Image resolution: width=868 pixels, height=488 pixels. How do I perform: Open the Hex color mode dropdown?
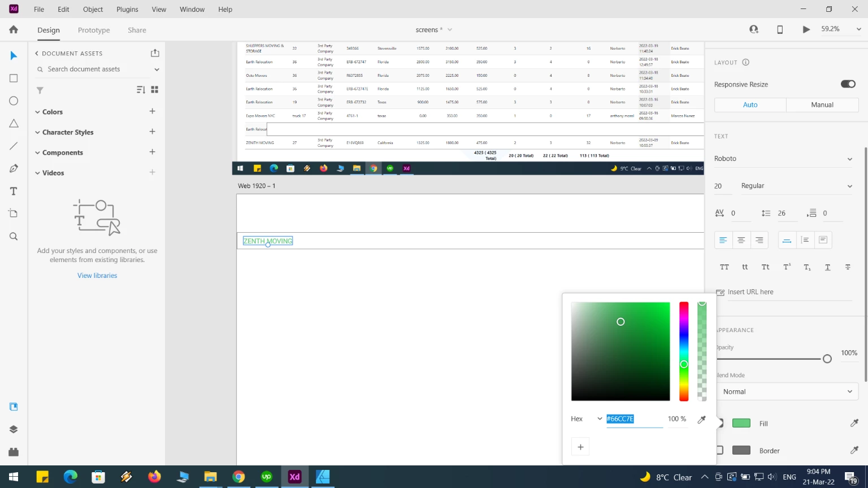coord(587,419)
